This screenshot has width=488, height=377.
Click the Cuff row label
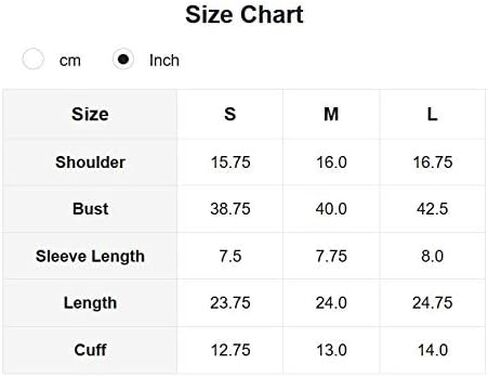tap(90, 350)
